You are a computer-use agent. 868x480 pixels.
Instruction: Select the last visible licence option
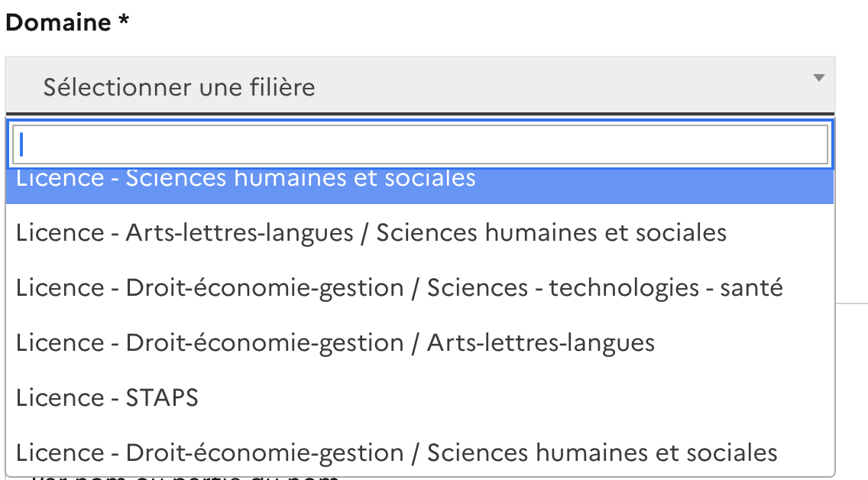(x=397, y=452)
